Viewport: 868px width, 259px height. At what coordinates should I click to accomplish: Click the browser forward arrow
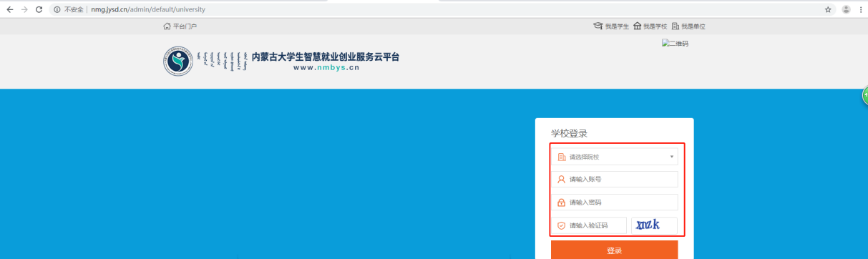24,9
